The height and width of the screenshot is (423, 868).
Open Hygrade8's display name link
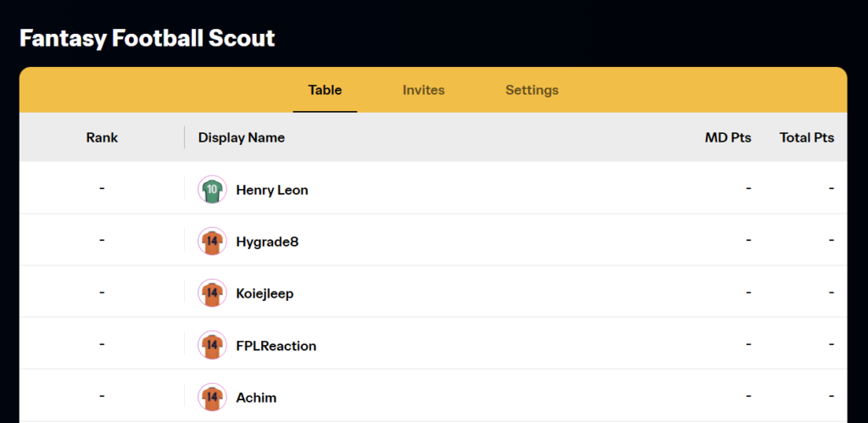[x=267, y=242]
